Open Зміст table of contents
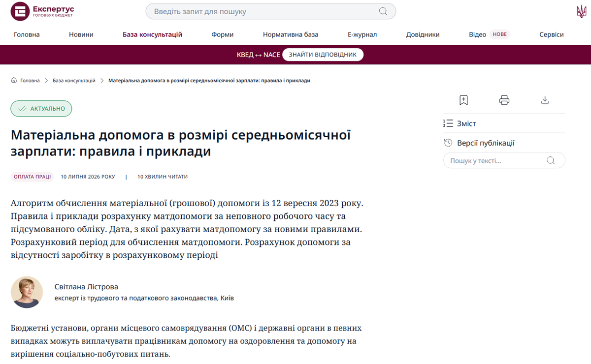The height and width of the screenshot is (364, 591). coord(460,123)
